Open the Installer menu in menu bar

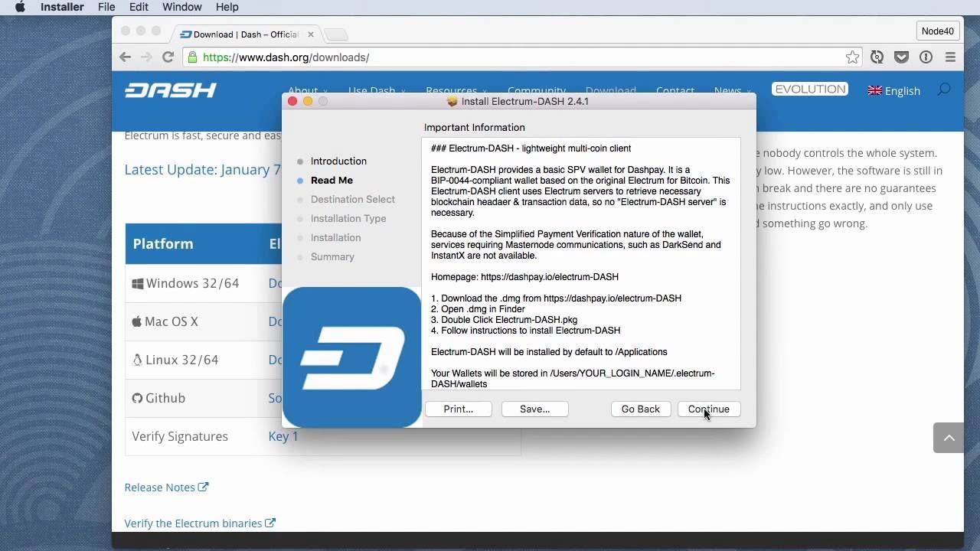pyautogui.click(x=62, y=7)
